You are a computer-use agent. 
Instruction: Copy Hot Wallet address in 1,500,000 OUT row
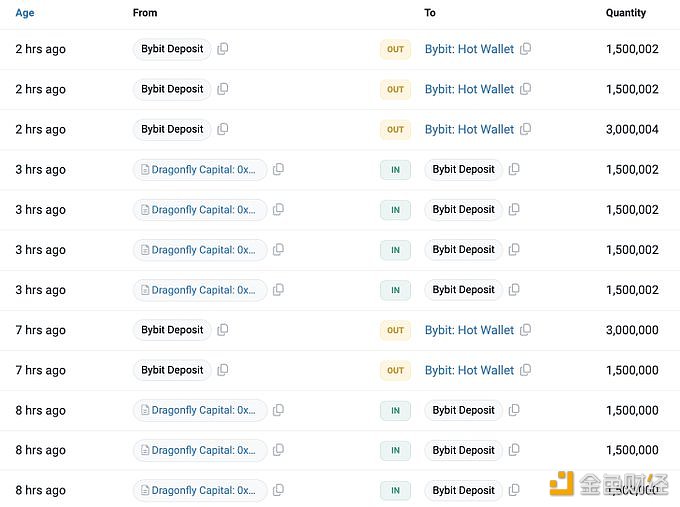point(525,370)
